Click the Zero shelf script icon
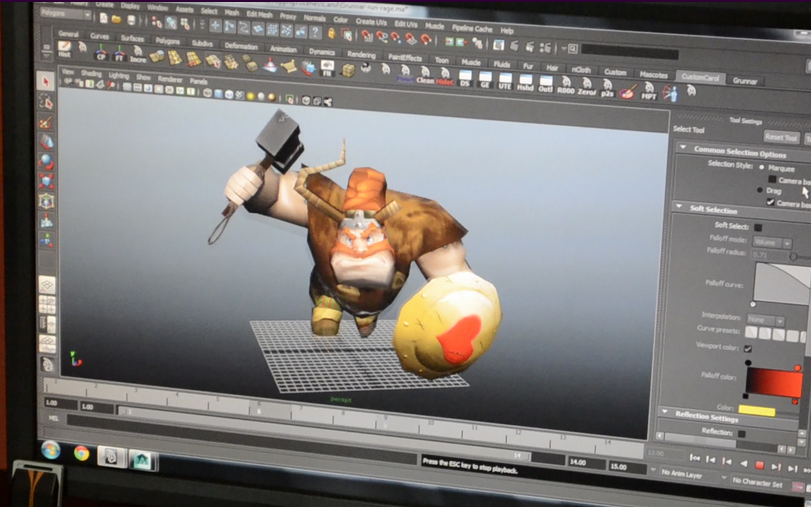Viewport: 812px width, 507px height. click(587, 87)
